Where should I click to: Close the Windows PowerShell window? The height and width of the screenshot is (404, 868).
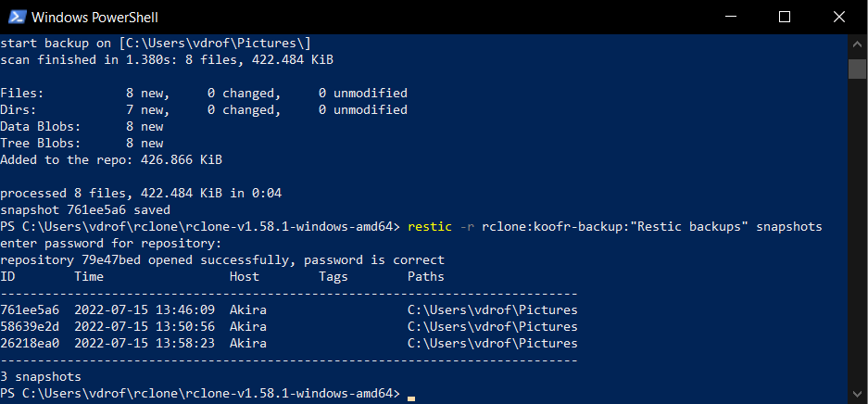(x=838, y=18)
